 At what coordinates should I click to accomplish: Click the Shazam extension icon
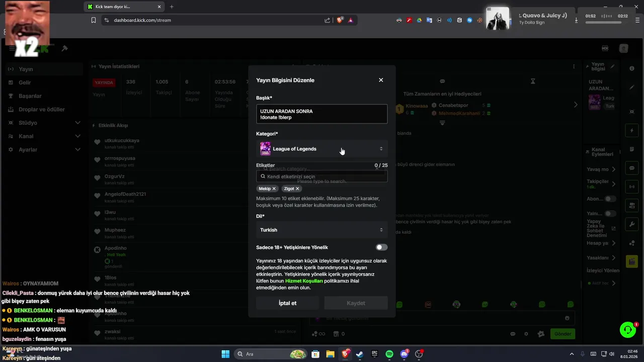pos(469,20)
